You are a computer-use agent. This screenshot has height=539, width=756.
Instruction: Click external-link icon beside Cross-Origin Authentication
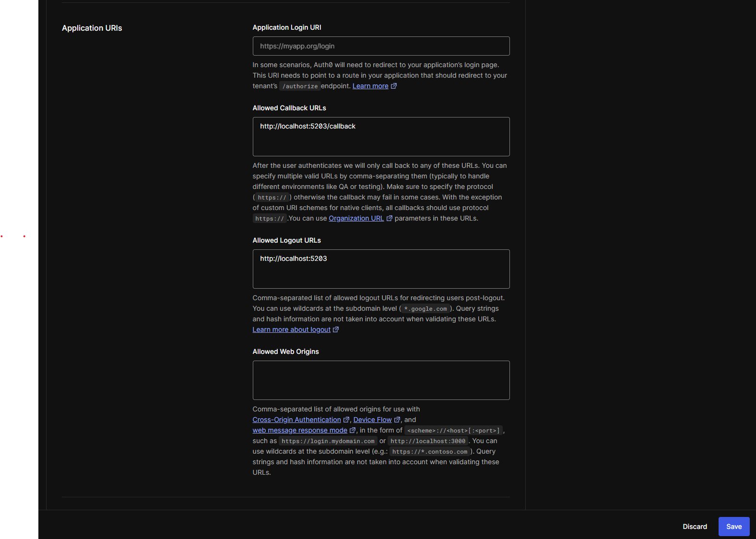[346, 420]
